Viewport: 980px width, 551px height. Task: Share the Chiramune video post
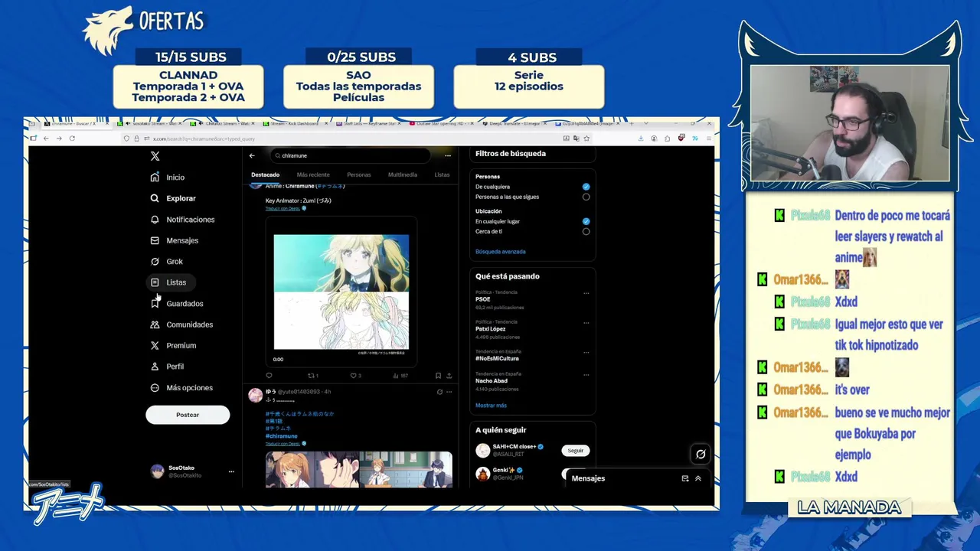[x=449, y=376]
